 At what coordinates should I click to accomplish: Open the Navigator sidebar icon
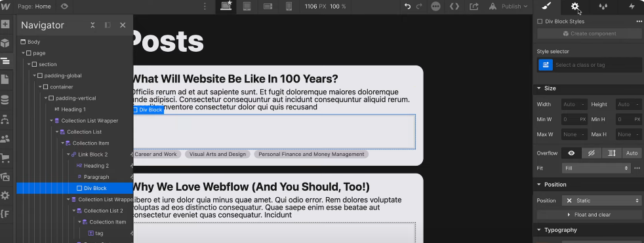click(x=5, y=61)
